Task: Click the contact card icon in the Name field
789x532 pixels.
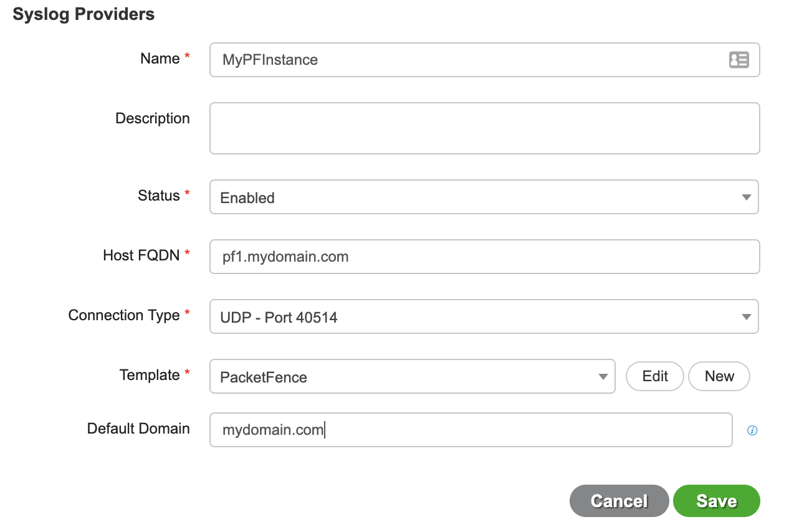Action: point(739,60)
